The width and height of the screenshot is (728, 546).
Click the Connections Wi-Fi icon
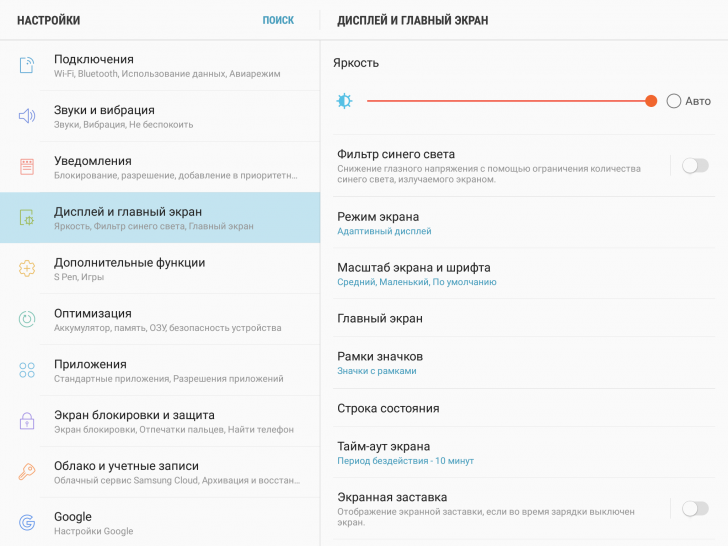pos(27,66)
